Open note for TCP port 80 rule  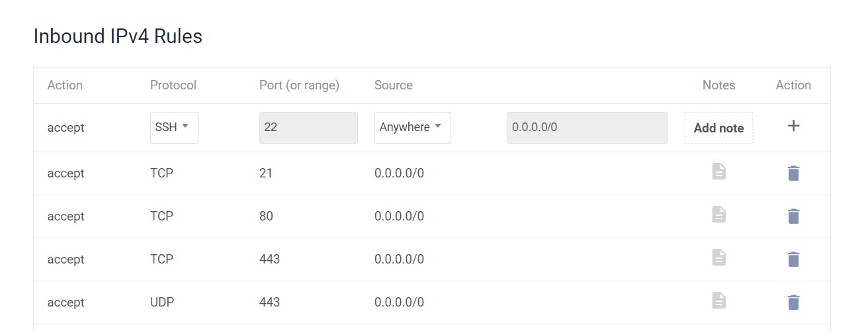pyautogui.click(x=718, y=215)
